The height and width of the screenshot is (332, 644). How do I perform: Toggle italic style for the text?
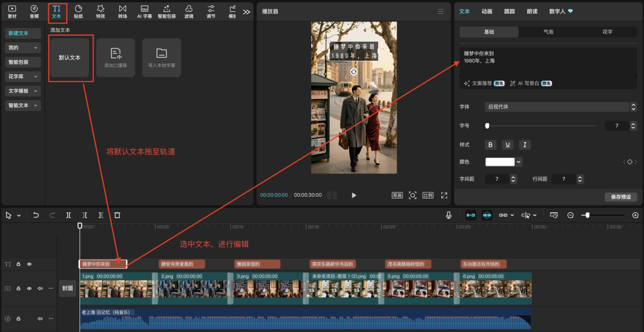click(x=524, y=145)
